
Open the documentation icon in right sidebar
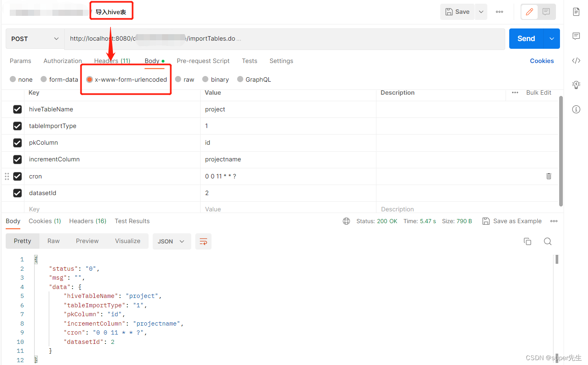tap(576, 12)
